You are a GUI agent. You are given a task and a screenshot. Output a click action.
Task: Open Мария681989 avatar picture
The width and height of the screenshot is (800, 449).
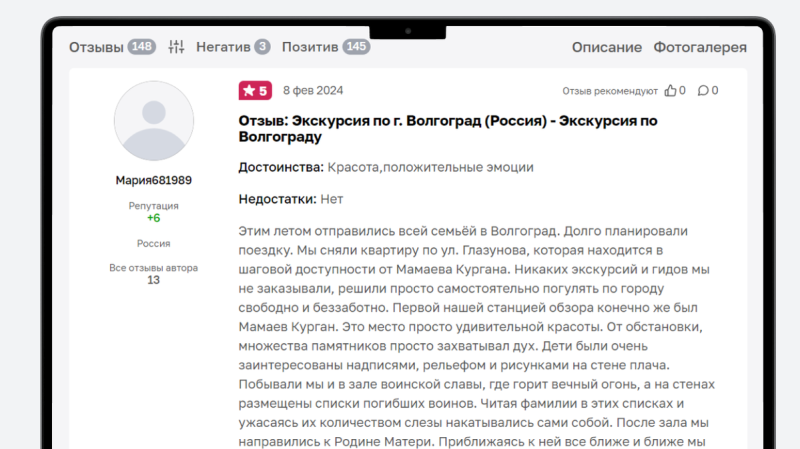[x=154, y=121]
